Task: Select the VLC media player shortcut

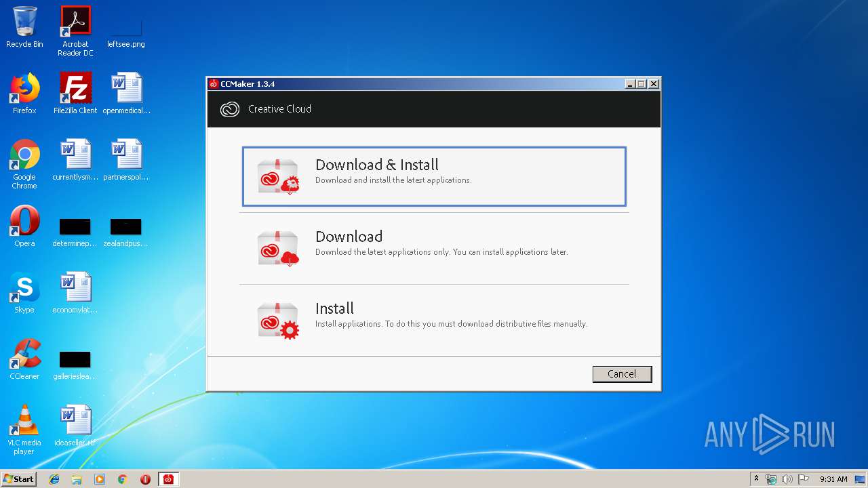Action: point(24,430)
